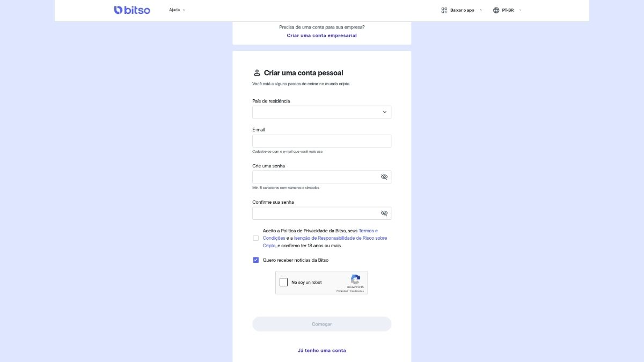
Task: Click the person icon beside Criar uma conta pessoal
Action: click(x=257, y=73)
